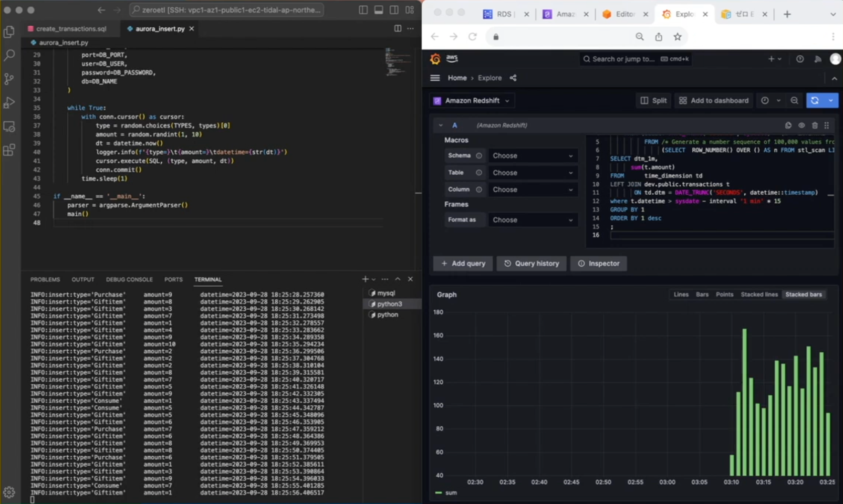Image resolution: width=843 pixels, height=504 pixels.
Task: Click the Search or jump to field
Action: [623, 59]
